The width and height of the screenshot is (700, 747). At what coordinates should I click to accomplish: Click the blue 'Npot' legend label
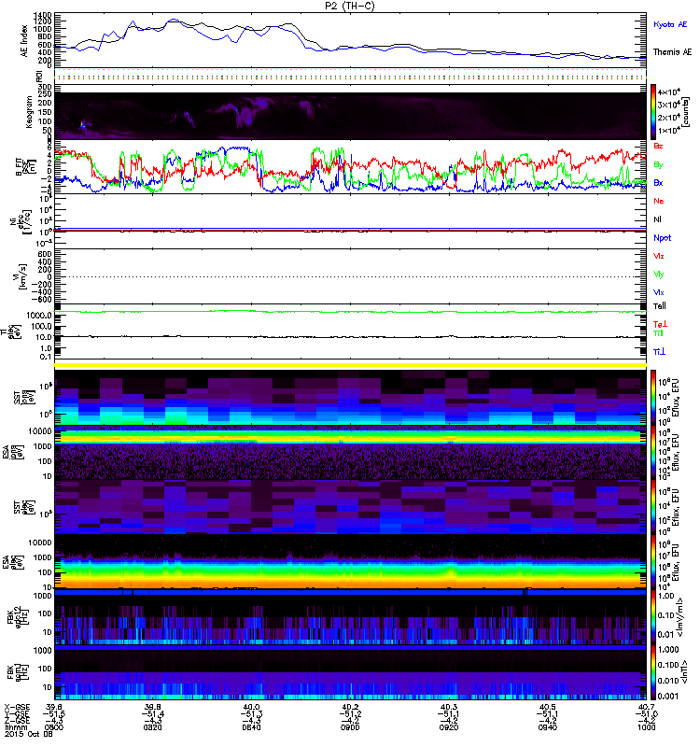pos(663,238)
